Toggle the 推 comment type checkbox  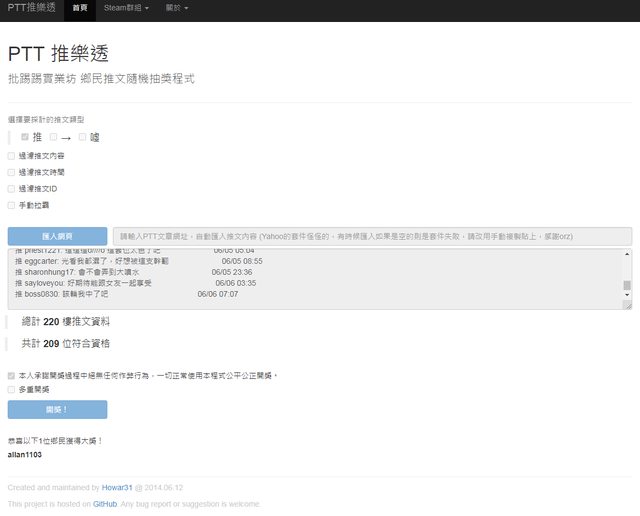click(25, 137)
